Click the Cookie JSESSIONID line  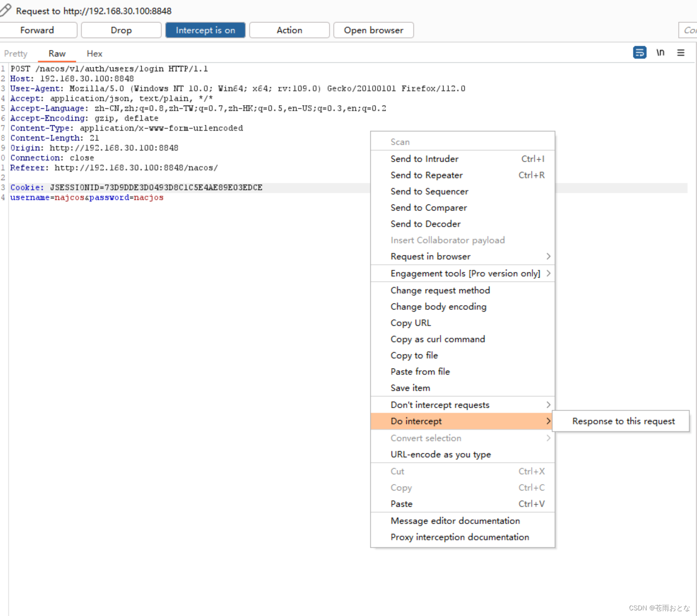click(137, 188)
